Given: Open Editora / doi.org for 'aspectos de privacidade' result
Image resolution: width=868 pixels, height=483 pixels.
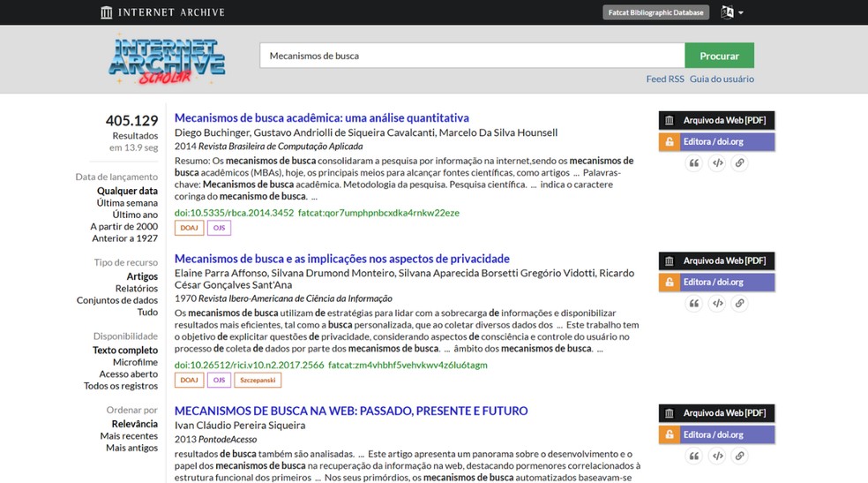Looking at the screenshot, I should coord(716,282).
